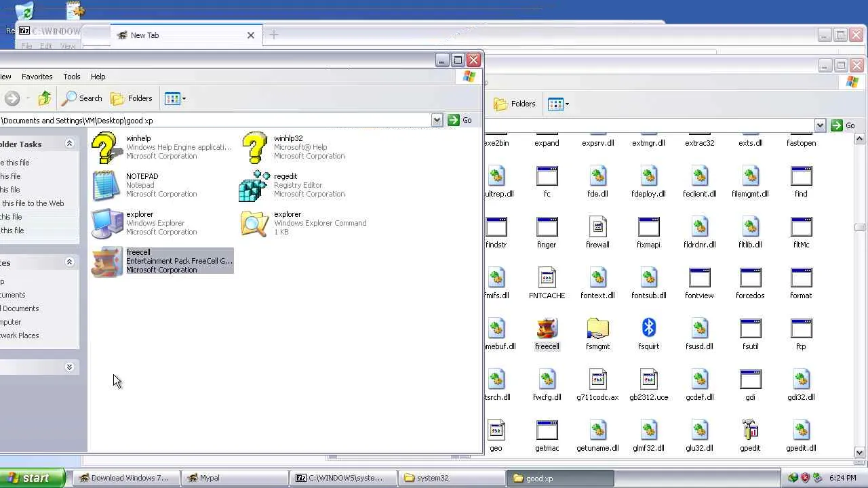
Task: Click the system32 scrollbar up arrow
Action: [859, 139]
